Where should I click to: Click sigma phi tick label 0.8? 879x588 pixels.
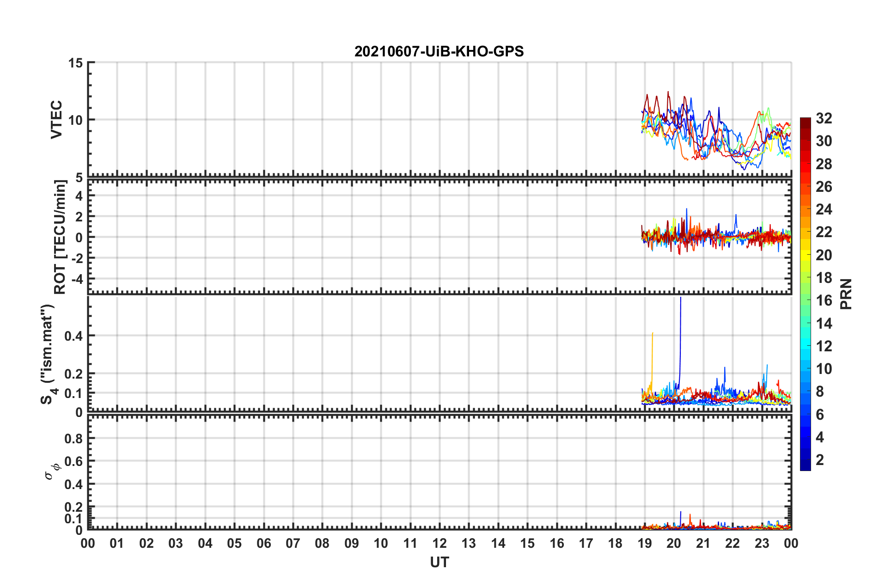tap(73, 439)
